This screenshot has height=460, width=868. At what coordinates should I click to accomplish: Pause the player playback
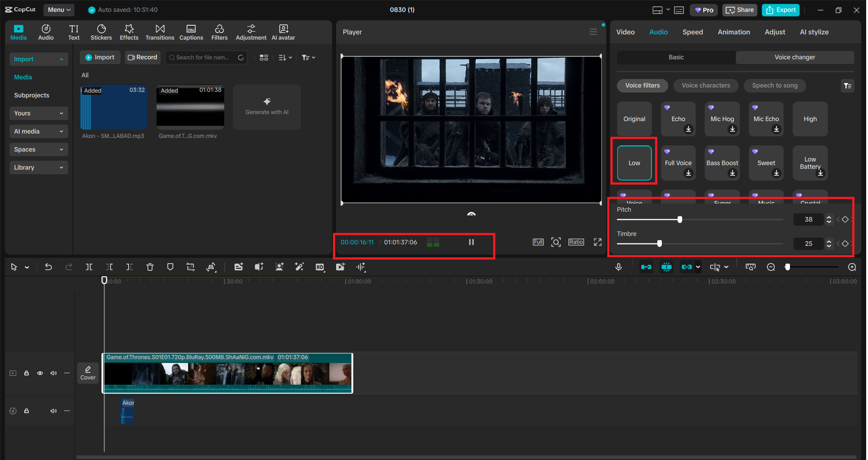(x=471, y=242)
